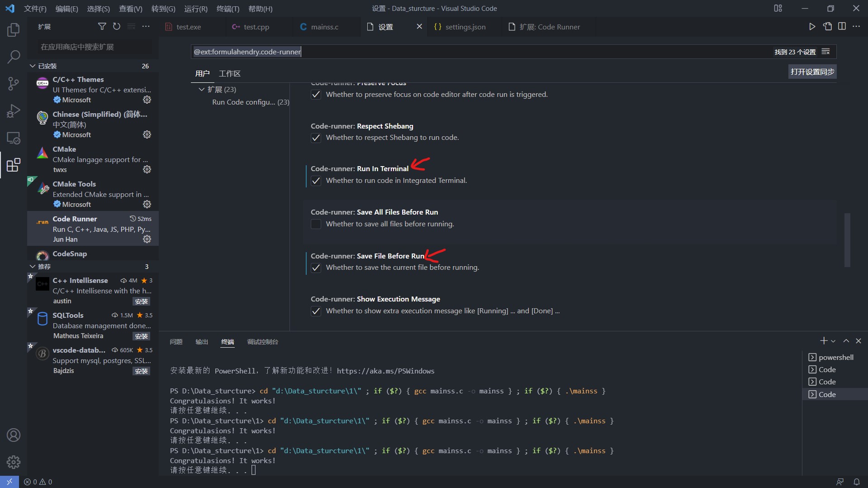Open the Search view in activity bar
The height and width of the screenshot is (488, 868).
point(14,57)
